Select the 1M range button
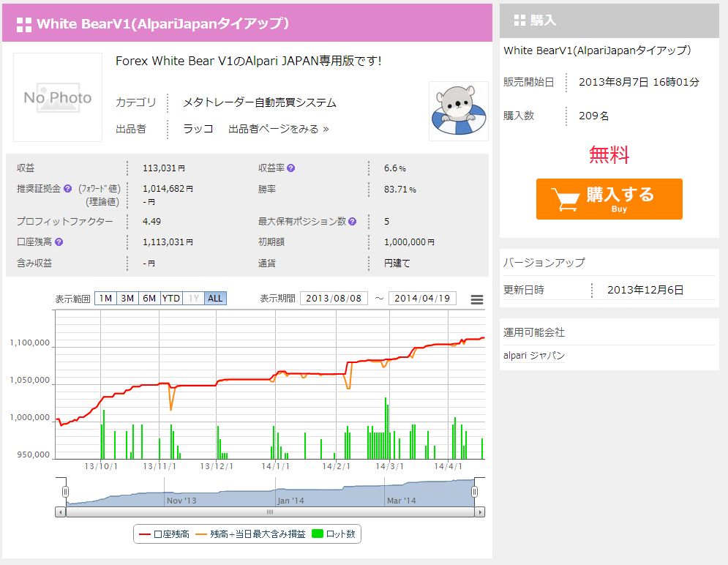 pyautogui.click(x=105, y=298)
